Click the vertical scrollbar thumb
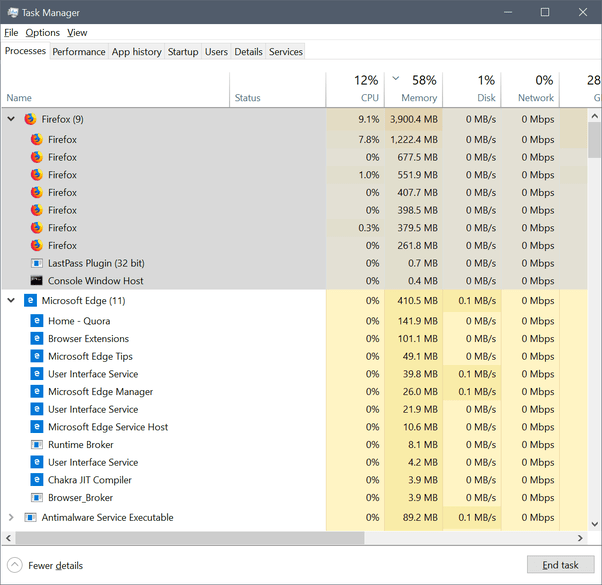Viewport: 602px width, 585px height. point(594,140)
